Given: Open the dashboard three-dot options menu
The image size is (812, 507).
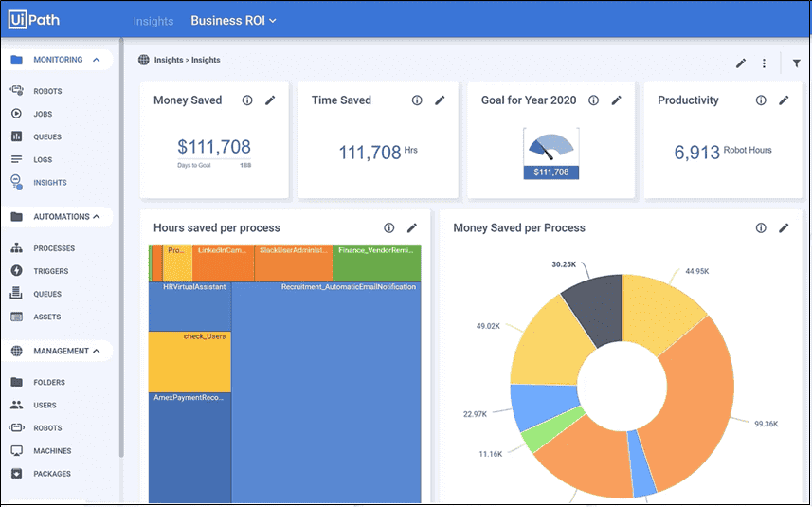Looking at the screenshot, I should [x=764, y=63].
